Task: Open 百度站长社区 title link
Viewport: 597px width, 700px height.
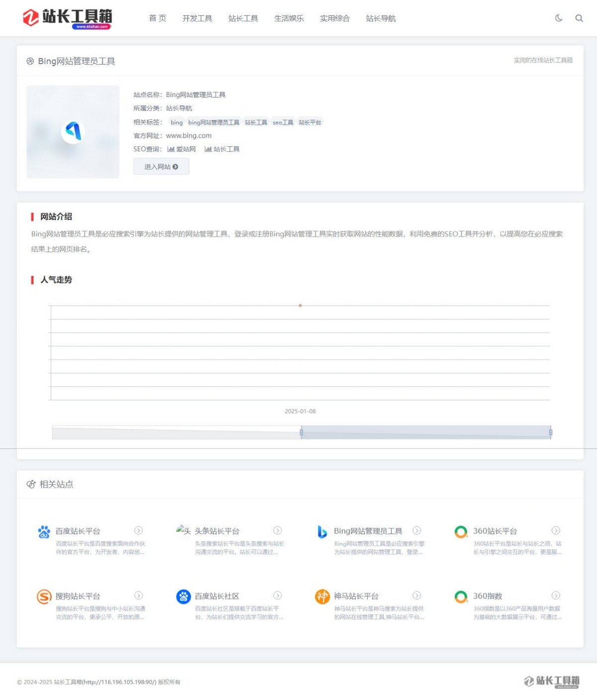Action: click(x=217, y=596)
